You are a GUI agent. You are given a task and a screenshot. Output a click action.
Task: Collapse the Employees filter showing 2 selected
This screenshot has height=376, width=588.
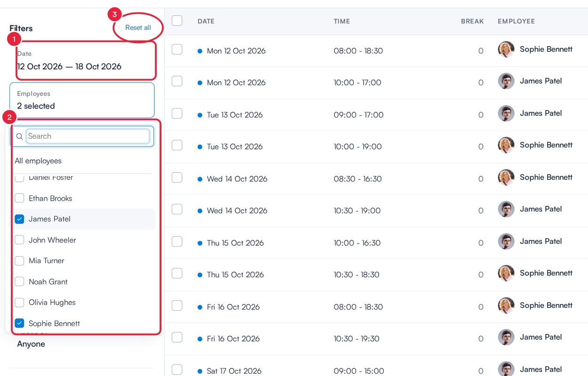[x=82, y=100]
